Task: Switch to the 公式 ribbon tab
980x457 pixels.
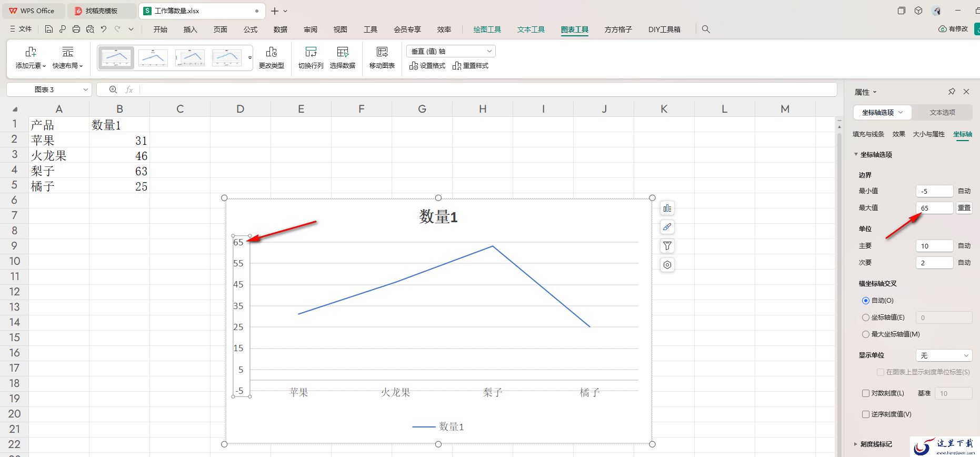Action: pyautogui.click(x=251, y=29)
